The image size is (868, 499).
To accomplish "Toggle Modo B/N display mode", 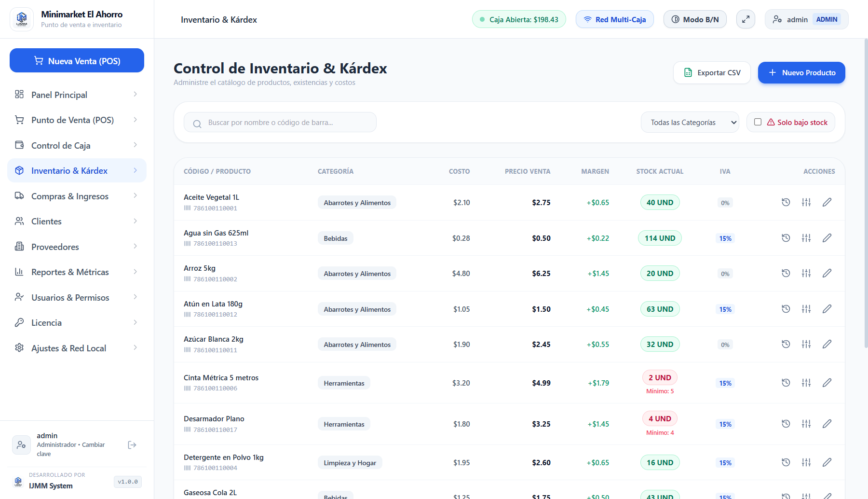I will pos(695,19).
